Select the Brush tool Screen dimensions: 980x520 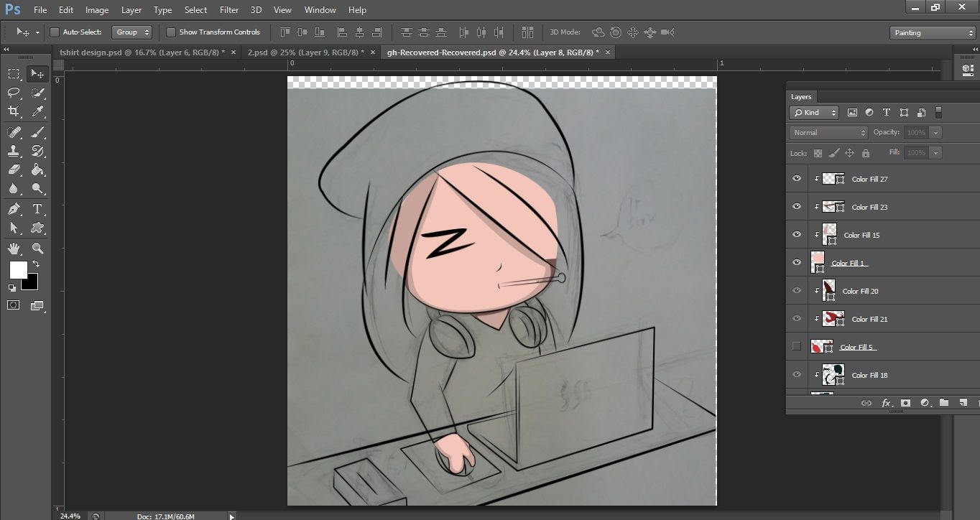37,132
